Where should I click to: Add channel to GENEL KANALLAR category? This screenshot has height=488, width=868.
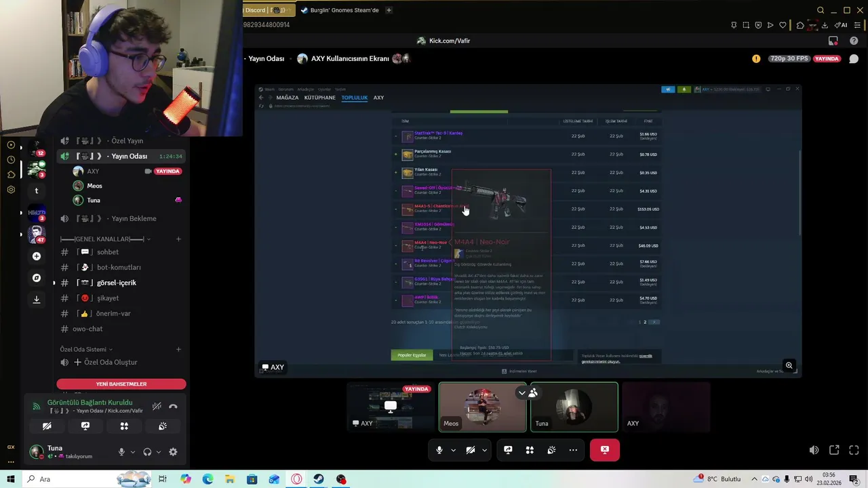[x=178, y=239]
